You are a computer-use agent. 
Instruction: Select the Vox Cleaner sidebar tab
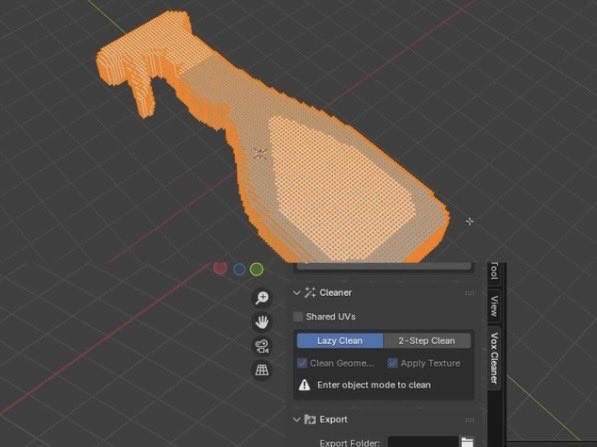click(494, 358)
